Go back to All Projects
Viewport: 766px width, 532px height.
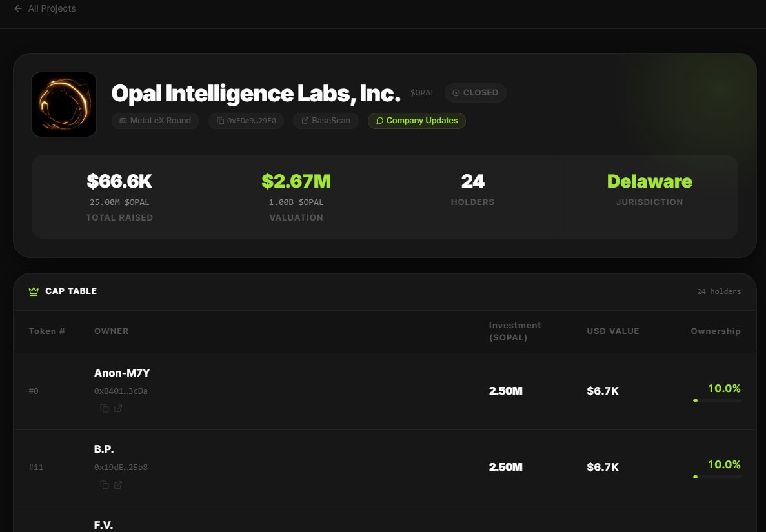coord(45,9)
